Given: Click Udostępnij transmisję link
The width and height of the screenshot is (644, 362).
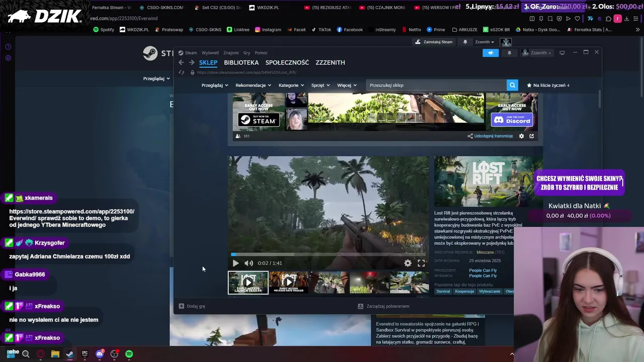Looking at the screenshot, I should [494, 136].
